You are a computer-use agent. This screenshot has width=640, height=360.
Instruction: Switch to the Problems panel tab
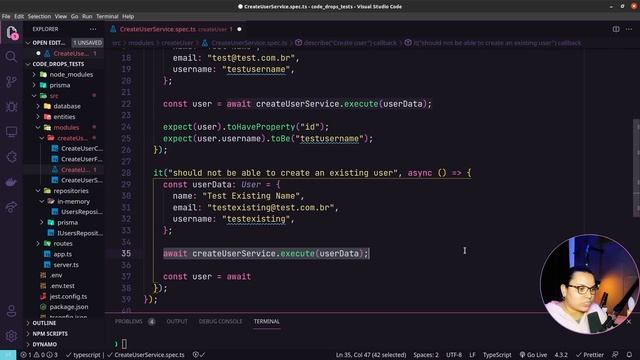click(134, 322)
